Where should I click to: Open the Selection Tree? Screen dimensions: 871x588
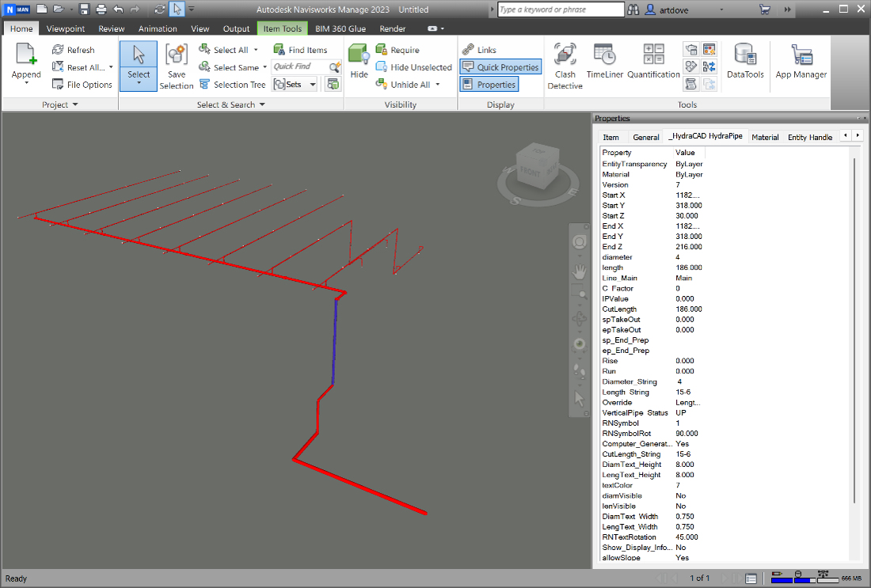click(233, 85)
